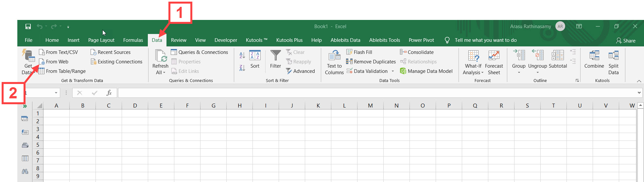This screenshot has height=182, width=644.
Task: Click Consolidate
Action: click(x=417, y=52)
